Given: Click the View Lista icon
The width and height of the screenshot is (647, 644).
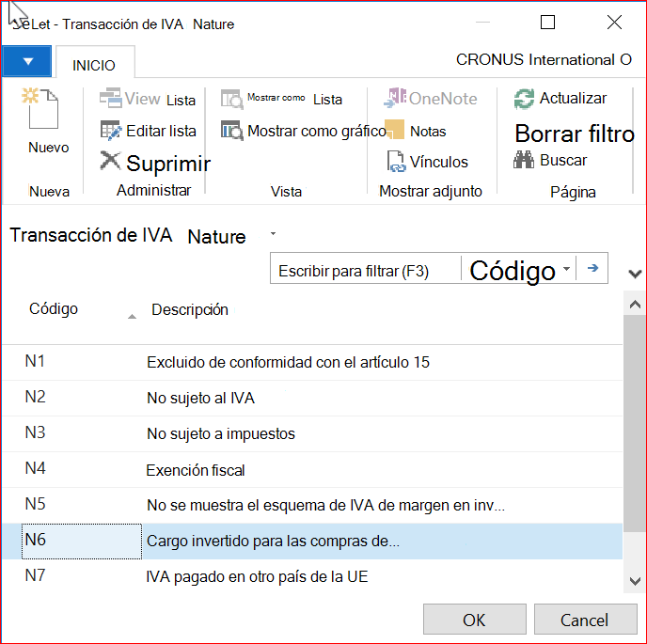Looking at the screenshot, I should (x=110, y=98).
